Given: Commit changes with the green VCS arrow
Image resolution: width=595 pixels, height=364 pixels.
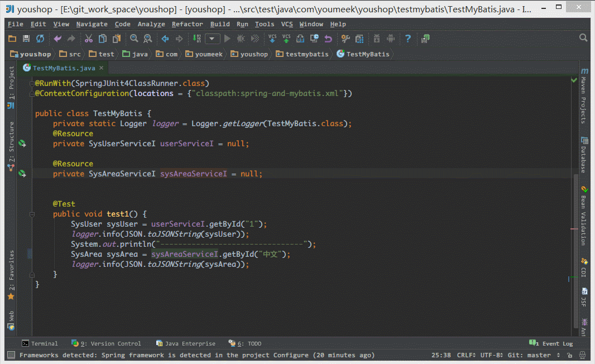Looking at the screenshot, I should [x=286, y=39].
